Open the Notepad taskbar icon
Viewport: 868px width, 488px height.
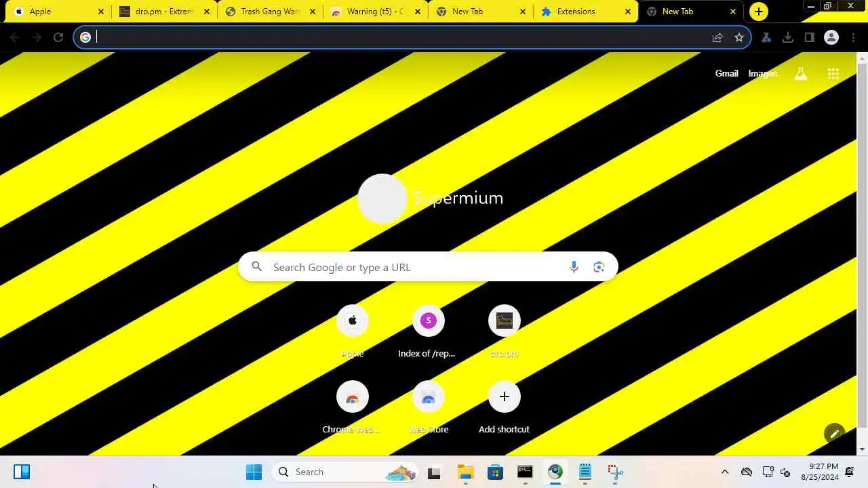click(585, 472)
